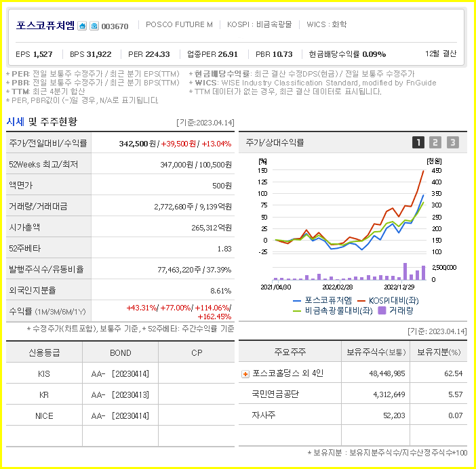Click the 수익률 (1M/3M/6M/1Y) row label

(47, 312)
